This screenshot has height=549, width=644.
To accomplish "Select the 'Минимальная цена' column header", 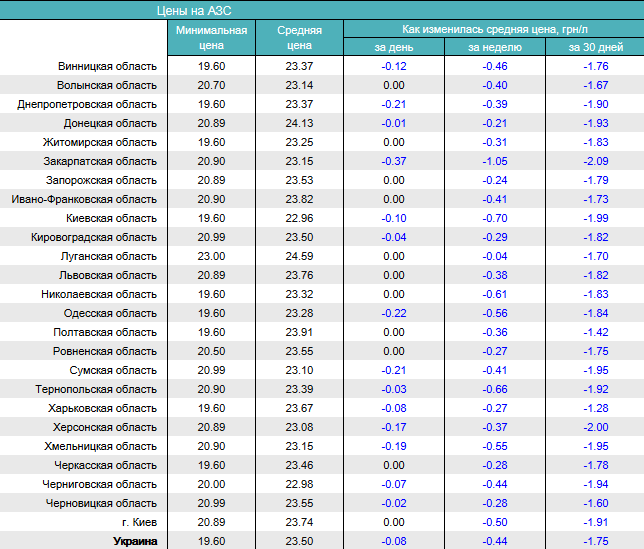I will pyautogui.click(x=211, y=38).
